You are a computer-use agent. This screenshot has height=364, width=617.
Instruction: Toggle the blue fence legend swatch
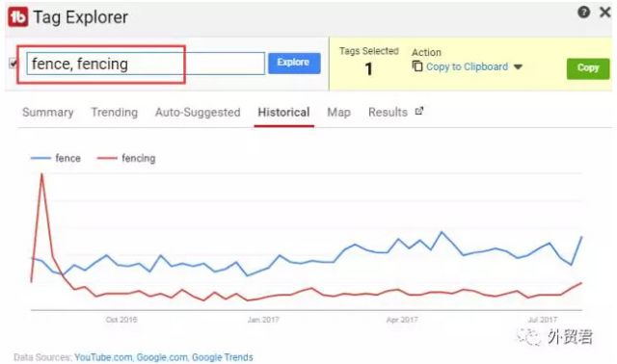pos(40,158)
